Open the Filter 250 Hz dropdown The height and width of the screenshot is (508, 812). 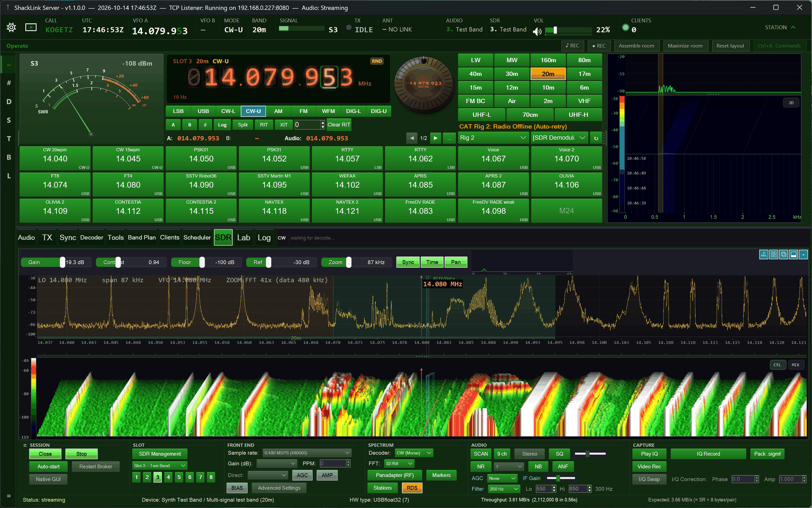point(504,489)
